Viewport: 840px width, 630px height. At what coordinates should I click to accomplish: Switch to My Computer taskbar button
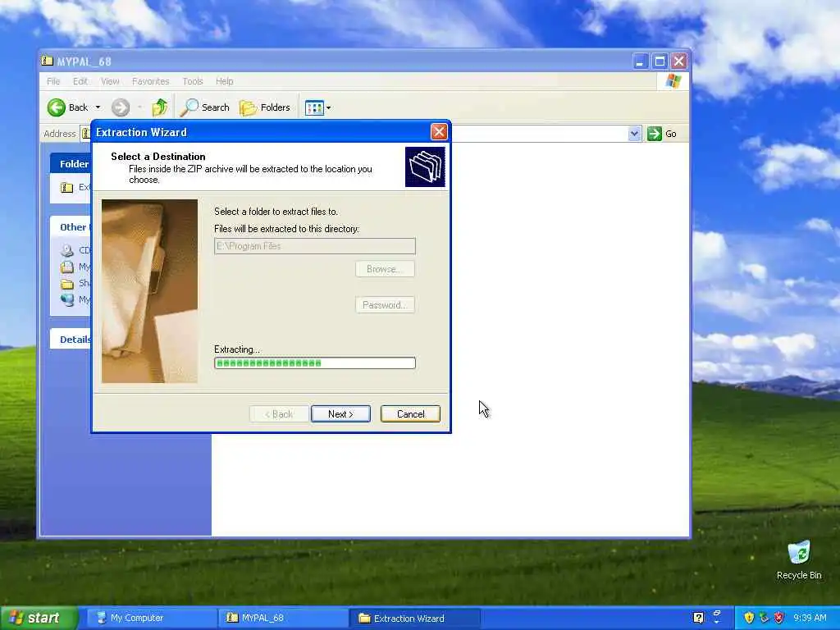click(151, 619)
